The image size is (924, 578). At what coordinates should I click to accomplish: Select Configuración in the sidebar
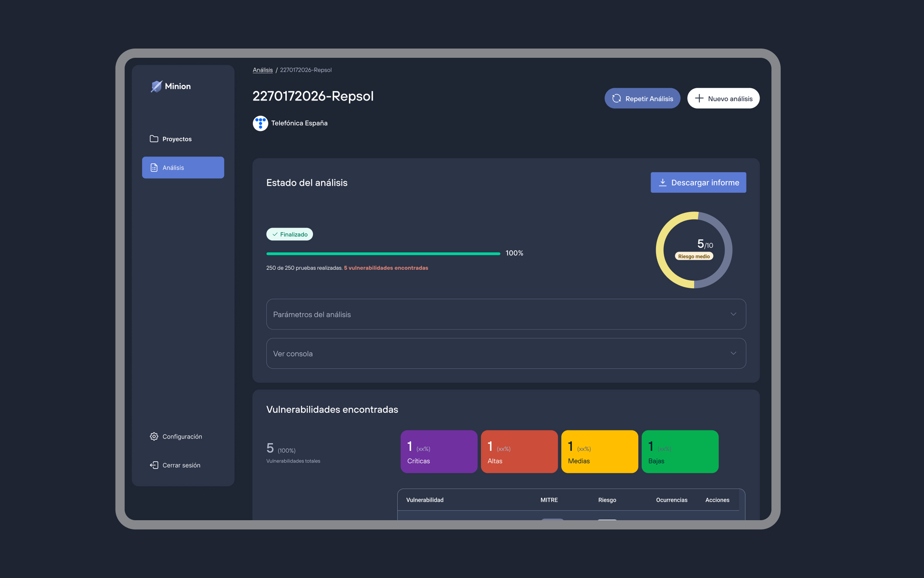click(182, 436)
